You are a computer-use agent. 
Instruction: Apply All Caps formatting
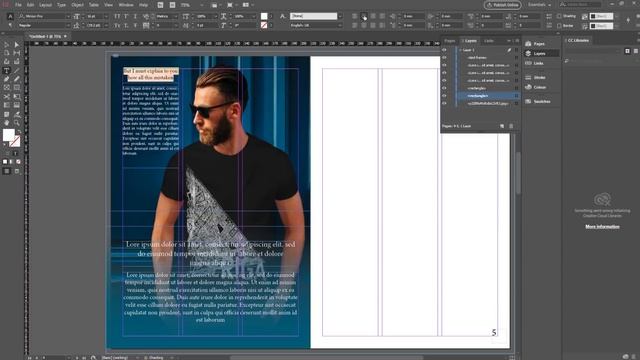[117, 16]
